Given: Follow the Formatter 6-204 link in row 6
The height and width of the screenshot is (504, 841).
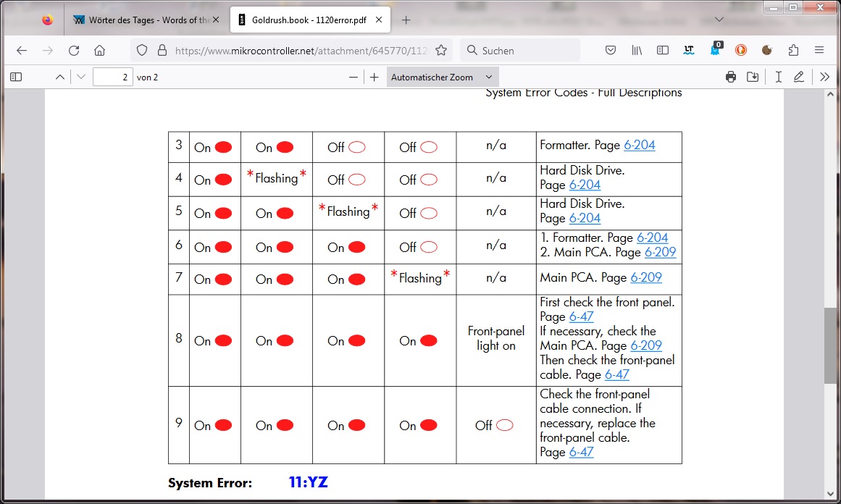Looking at the screenshot, I should 652,238.
